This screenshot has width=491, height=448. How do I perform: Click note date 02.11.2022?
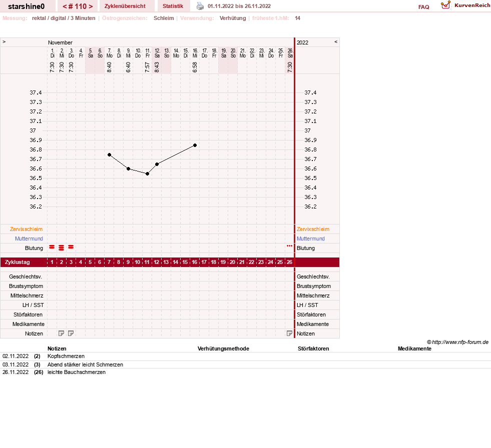16,356
